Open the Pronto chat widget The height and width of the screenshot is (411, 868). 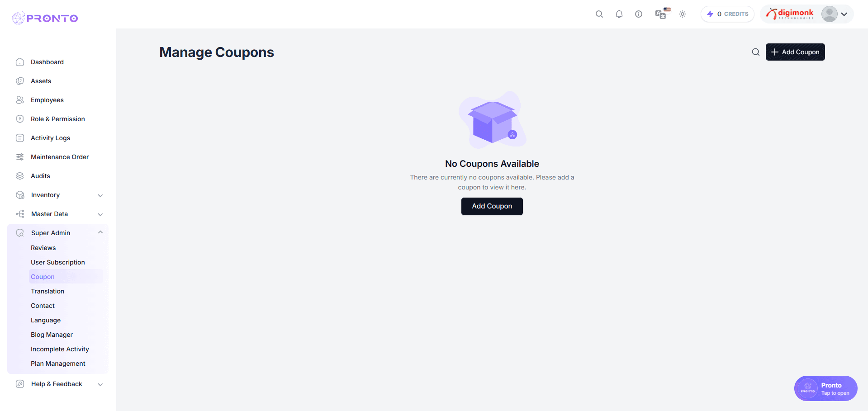tap(825, 388)
